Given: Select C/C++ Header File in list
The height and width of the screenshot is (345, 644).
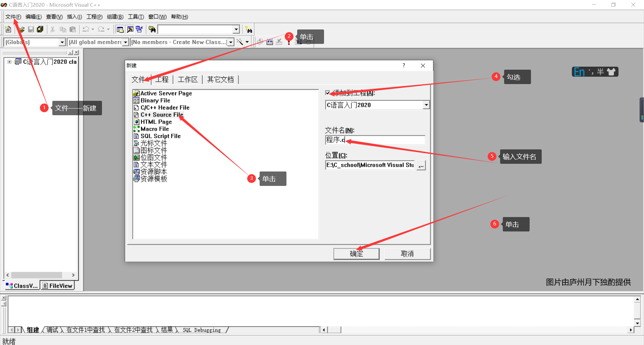Looking at the screenshot, I should point(162,108).
